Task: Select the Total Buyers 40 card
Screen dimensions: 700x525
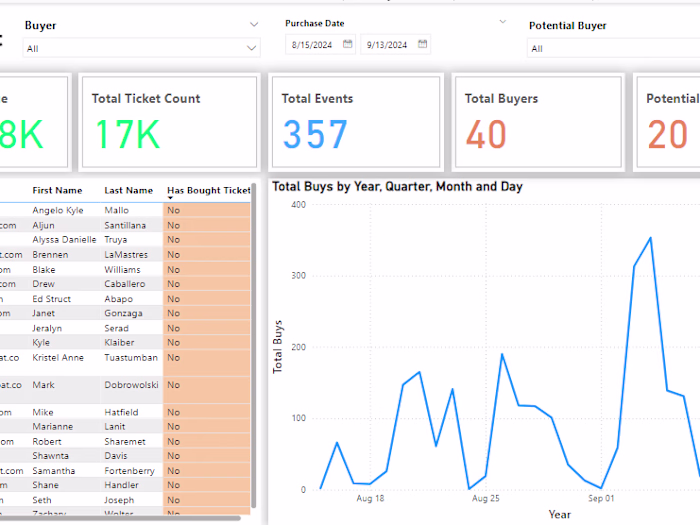Action: (538, 122)
